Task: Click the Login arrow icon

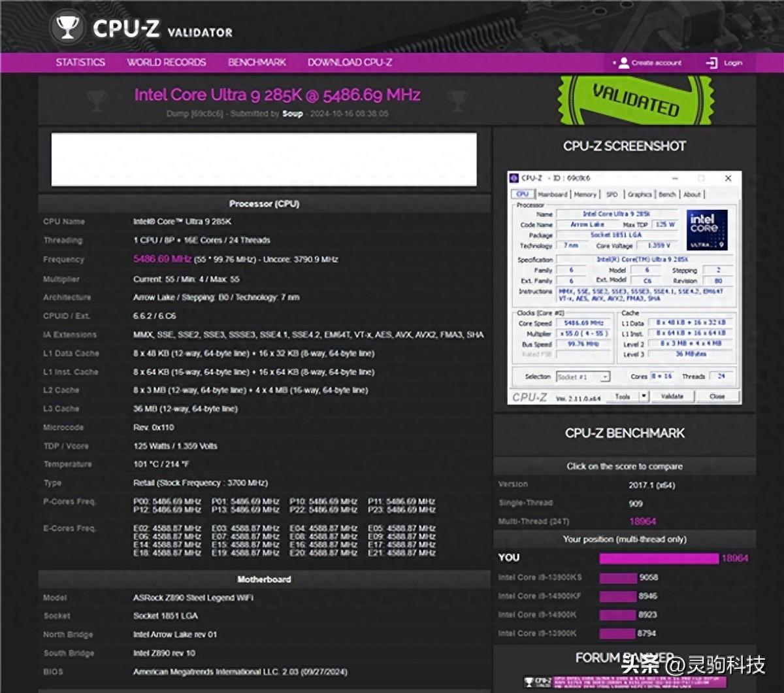Action: click(711, 63)
